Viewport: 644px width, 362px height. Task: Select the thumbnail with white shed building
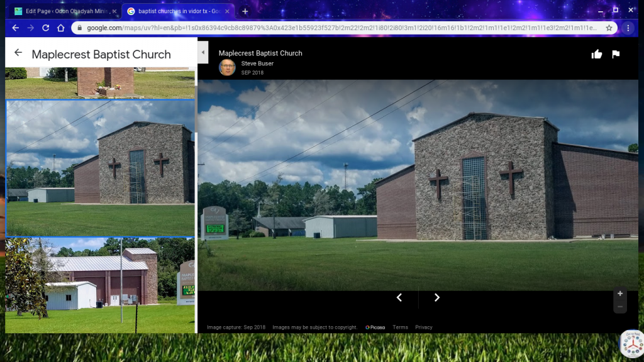click(101, 285)
